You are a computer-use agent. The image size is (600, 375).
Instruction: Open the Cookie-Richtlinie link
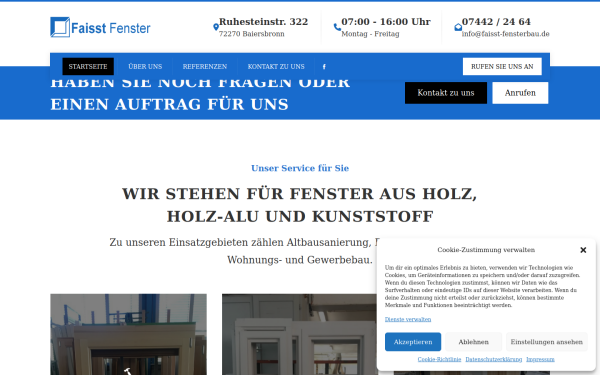click(439, 359)
